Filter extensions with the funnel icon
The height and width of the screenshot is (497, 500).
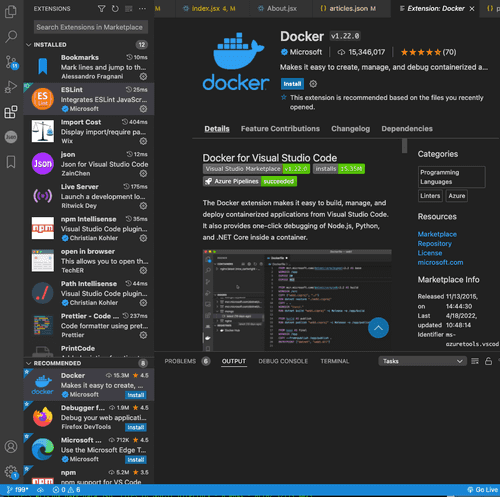click(x=101, y=9)
